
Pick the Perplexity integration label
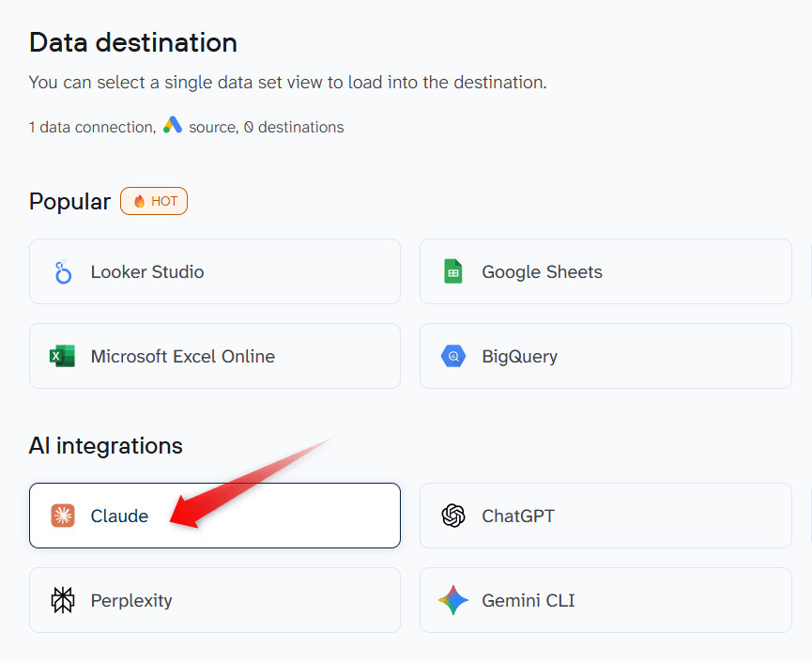coord(131,600)
